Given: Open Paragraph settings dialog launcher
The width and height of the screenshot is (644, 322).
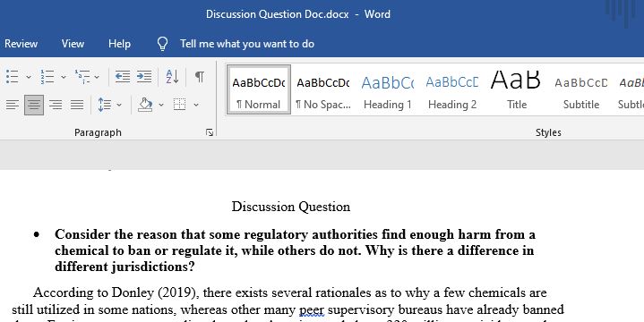Looking at the screenshot, I should (x=210, y=132).
